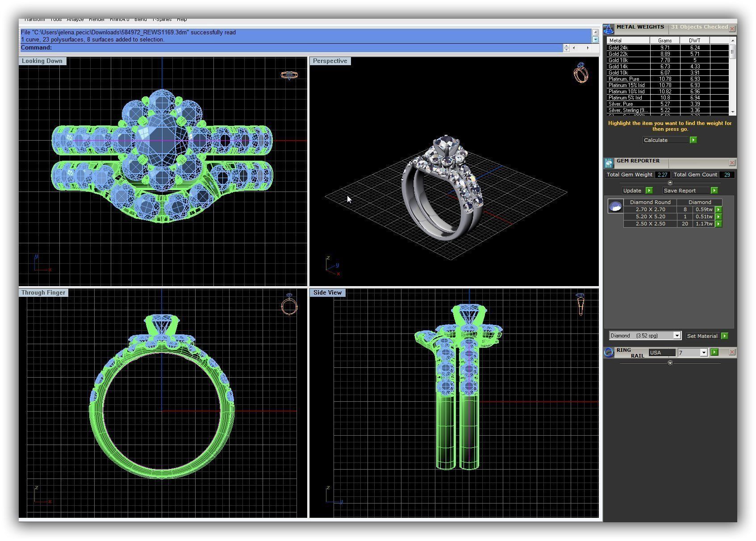
Task: Close the Ring Rail panel
Action: tap(732, 352)
